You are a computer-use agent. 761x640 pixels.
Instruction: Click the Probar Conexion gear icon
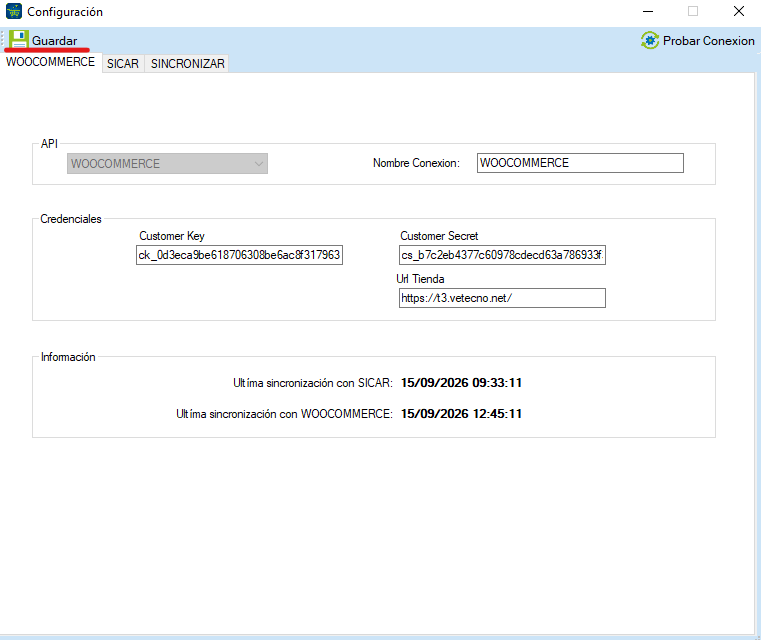pos(650,40)
